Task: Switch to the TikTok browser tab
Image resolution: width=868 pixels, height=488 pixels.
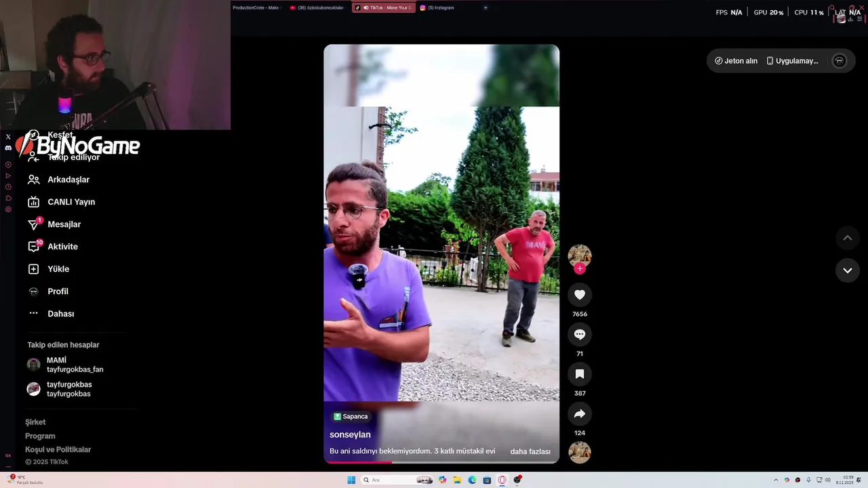Action: point(383,7)
